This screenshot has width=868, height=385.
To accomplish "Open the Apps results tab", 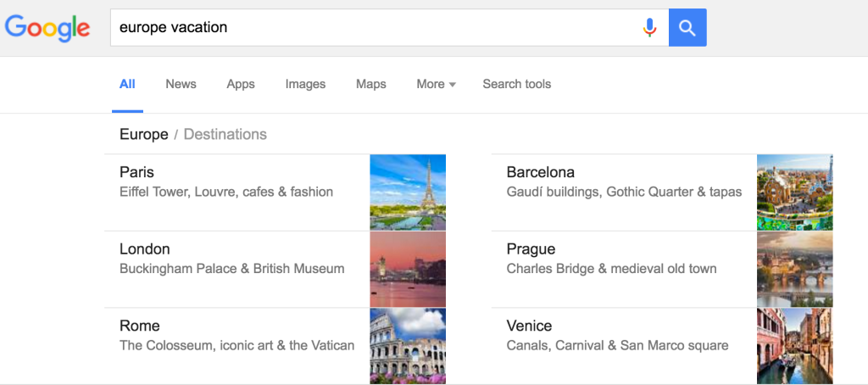I will (x=241, y=84).
